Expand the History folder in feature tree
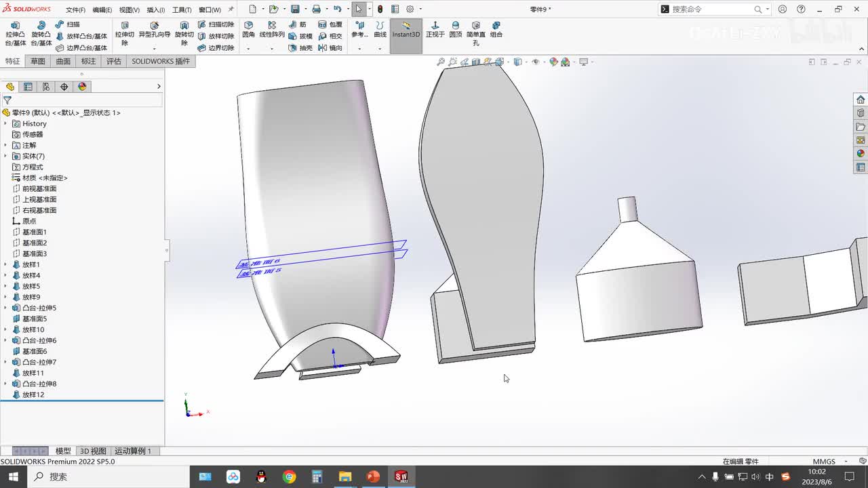868x488 pixels. 5,124
